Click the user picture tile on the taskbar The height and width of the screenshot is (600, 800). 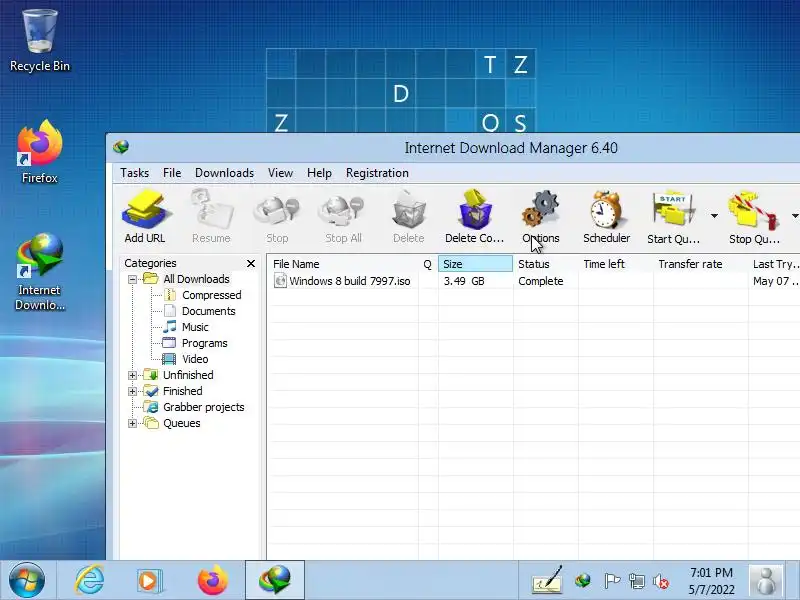[765, 580]
